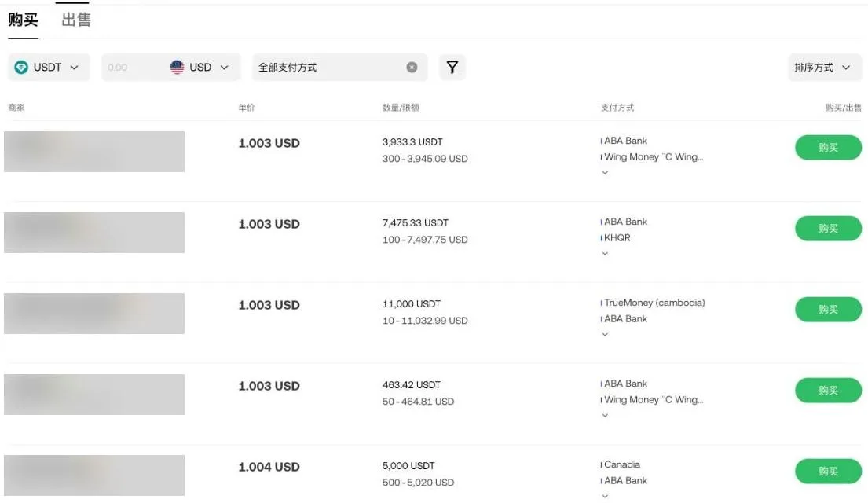868x503 pixels.
Task: Open the 全部支付方式 payment selector
Action: [x=339, y=67]
